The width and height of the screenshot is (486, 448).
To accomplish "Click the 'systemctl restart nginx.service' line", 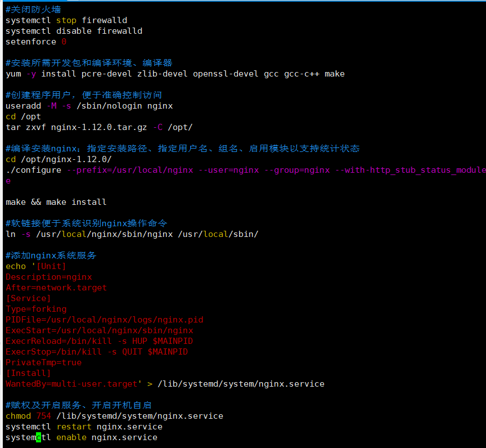I will tap(84, 427).
